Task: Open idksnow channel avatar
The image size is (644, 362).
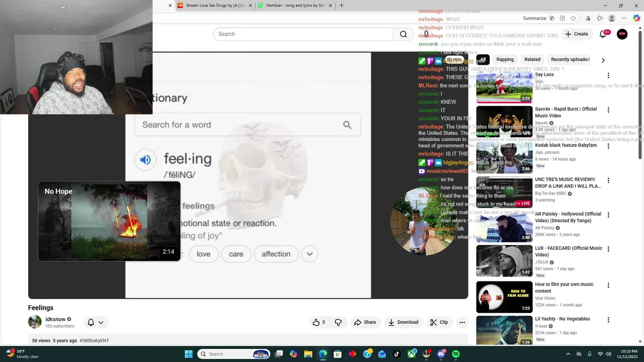Action: (x=35, y=322)
